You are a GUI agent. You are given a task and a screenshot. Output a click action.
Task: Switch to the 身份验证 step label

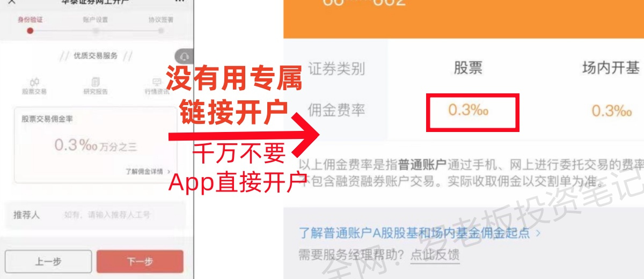tap(30, 20)
